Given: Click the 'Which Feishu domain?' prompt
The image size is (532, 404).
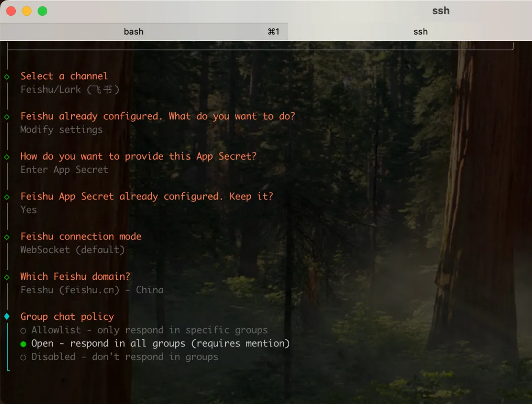Looking at the screenshot, I should (75, 276).
